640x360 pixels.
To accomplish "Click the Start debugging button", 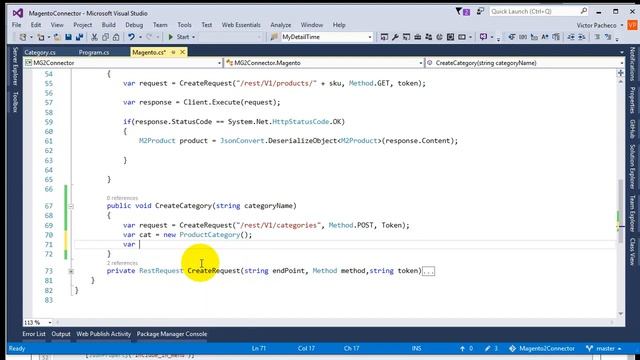I will 179,37.
